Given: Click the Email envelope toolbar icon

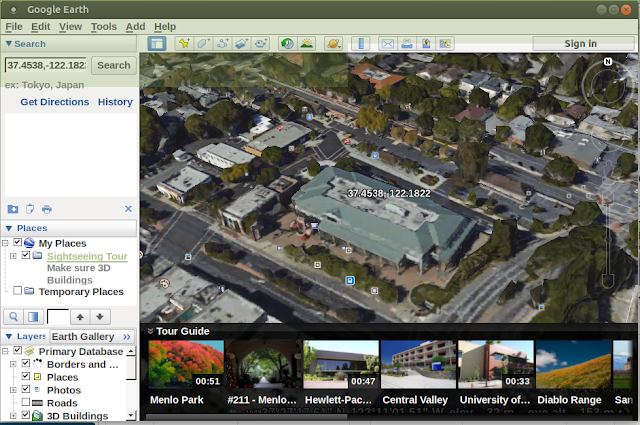Looking at the screenshot, I should coord(388,43).
